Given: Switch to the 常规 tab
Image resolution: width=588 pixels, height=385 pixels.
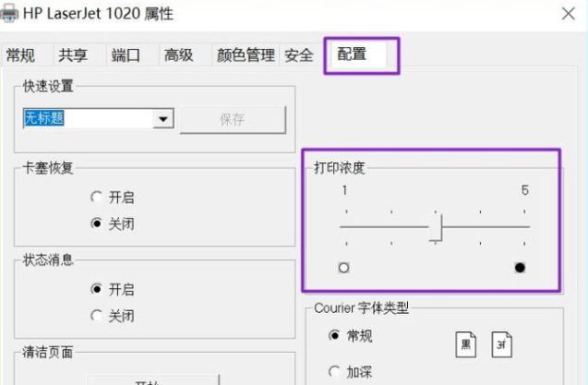Looking at the screenshot, I should click(x=20, y=55).
